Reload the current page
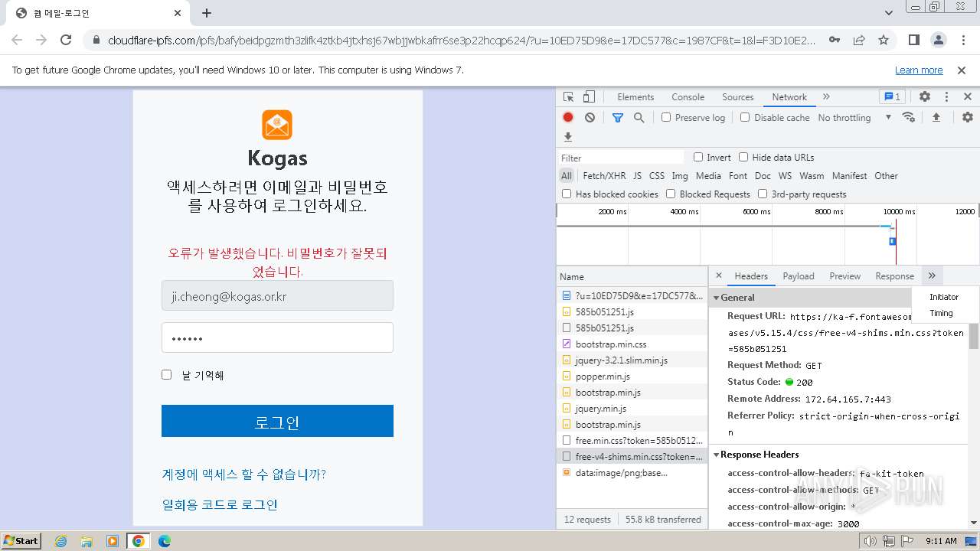This screenshot has width=980, height=551. point(66,40)
